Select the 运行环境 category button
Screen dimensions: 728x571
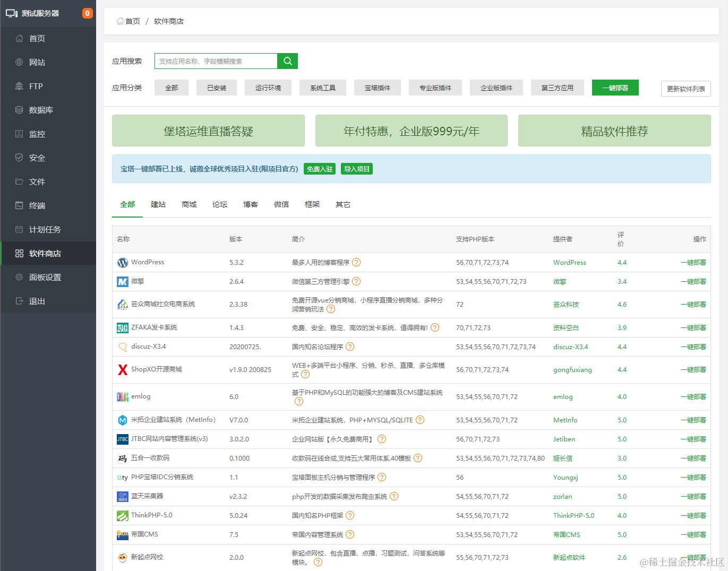coord(268,88)
